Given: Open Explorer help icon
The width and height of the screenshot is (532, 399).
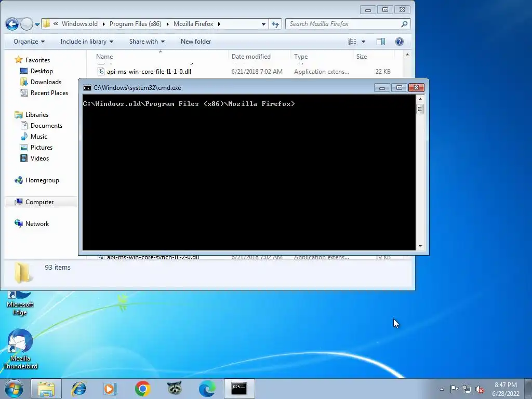Looking at the screenshot, I should (x=400, y=42).
